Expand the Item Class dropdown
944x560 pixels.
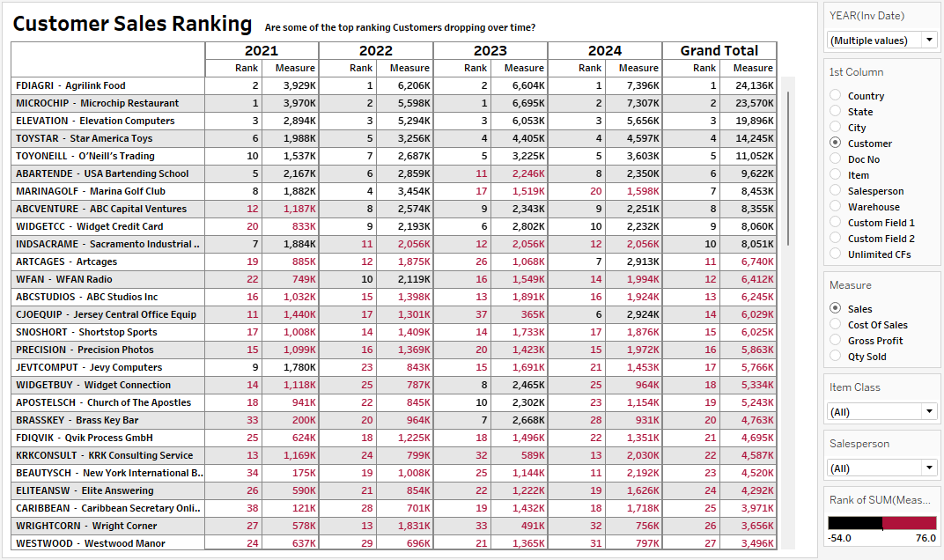882,411
